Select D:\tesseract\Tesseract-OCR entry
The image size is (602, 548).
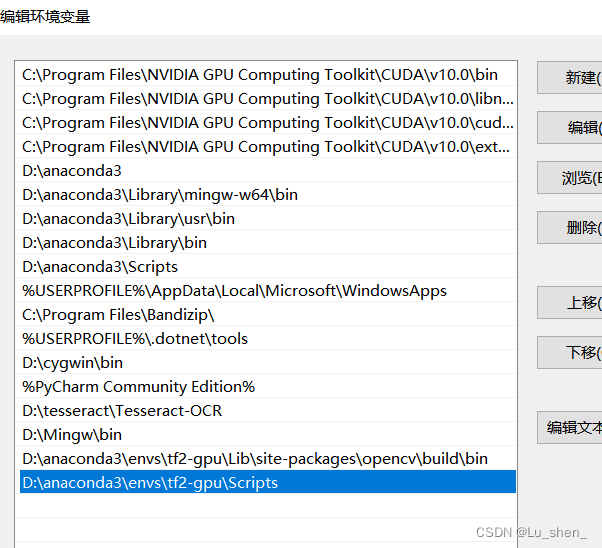(x=266, y=411)
